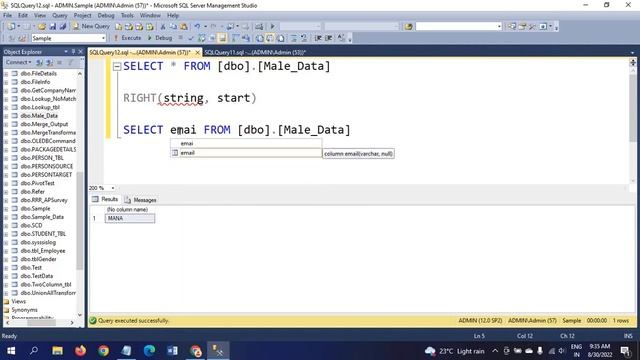This screenshot has height=360, width=640.
Task: Select the Synonyms folder
Action: pos(24,310)
